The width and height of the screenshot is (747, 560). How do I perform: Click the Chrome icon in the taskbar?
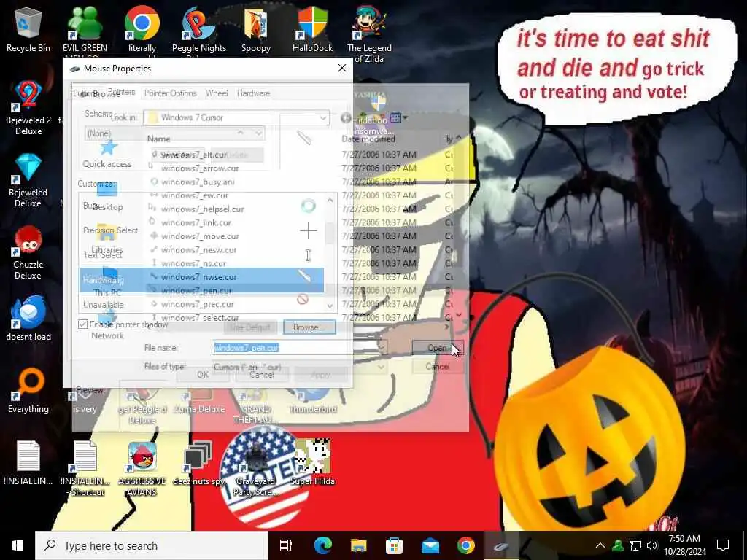466,545
